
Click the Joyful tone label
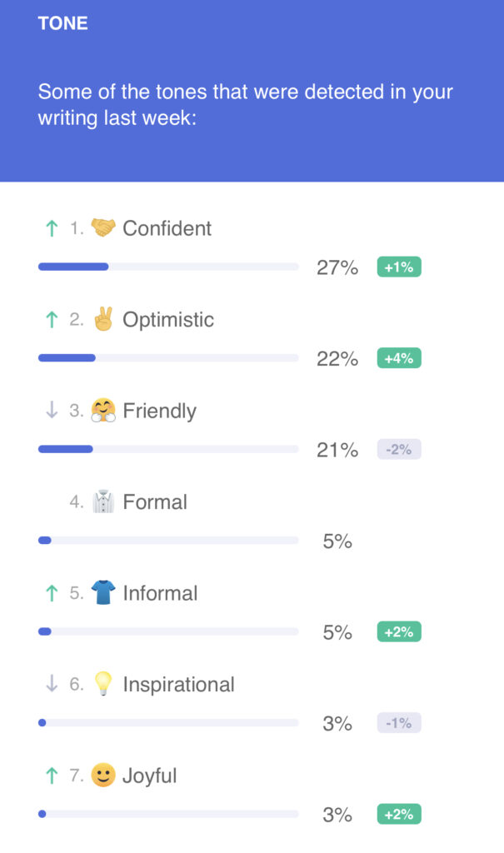pyautogui.click(x=150, y=776)
